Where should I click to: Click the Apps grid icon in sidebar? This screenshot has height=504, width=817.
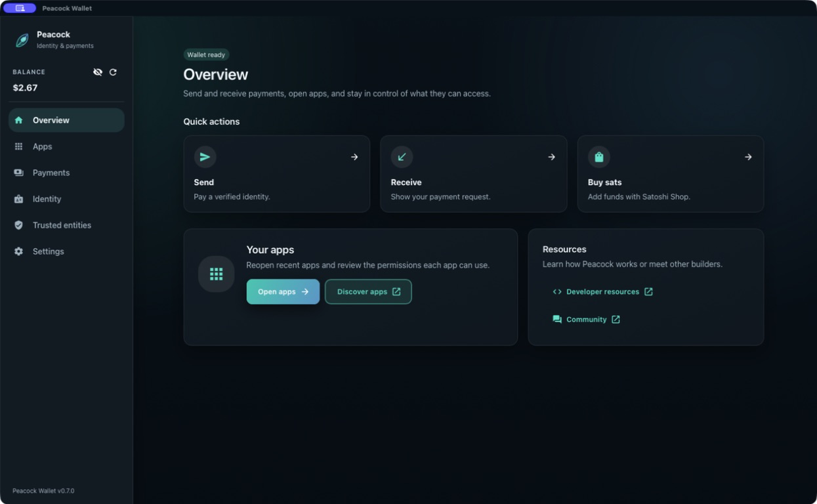[18, 146]
